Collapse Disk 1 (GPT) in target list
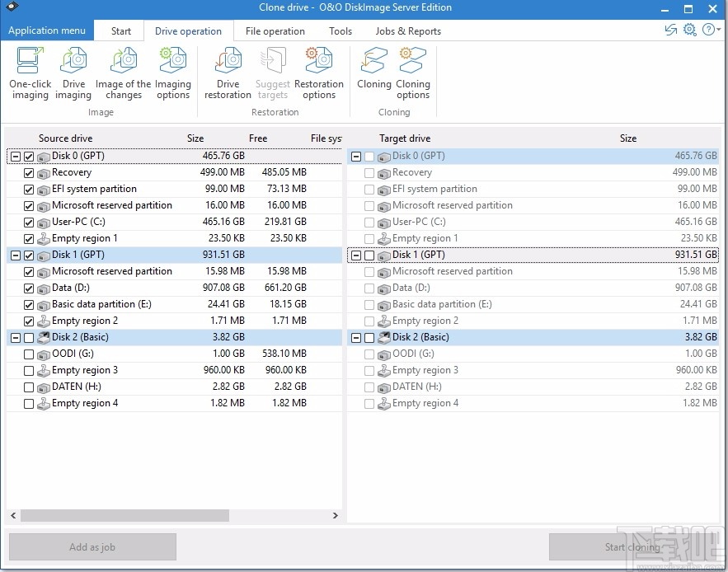 [355, 255]
